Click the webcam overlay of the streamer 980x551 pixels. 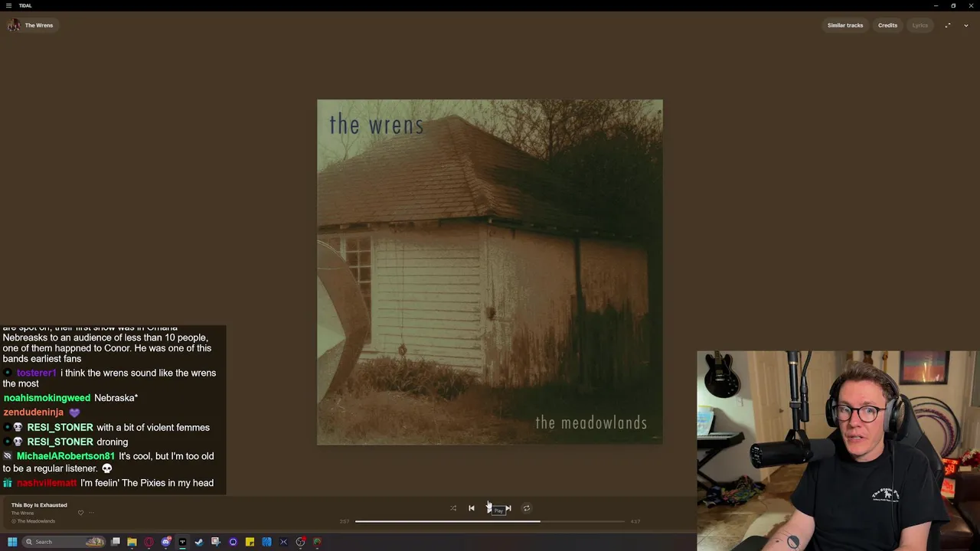pyautogui.click(x=838, y=451)
